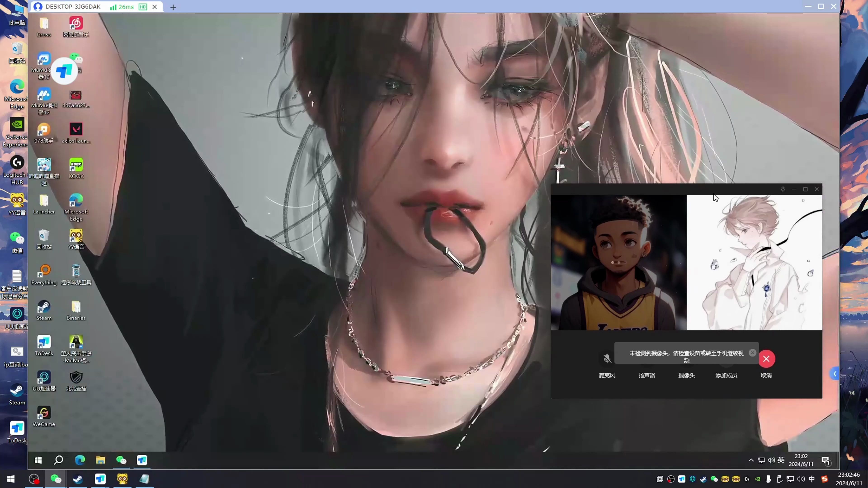The height and width of the screenshot is (488, 868).
Task: Click NVIDIA icon in the local tray
Action: coord(757,479)
